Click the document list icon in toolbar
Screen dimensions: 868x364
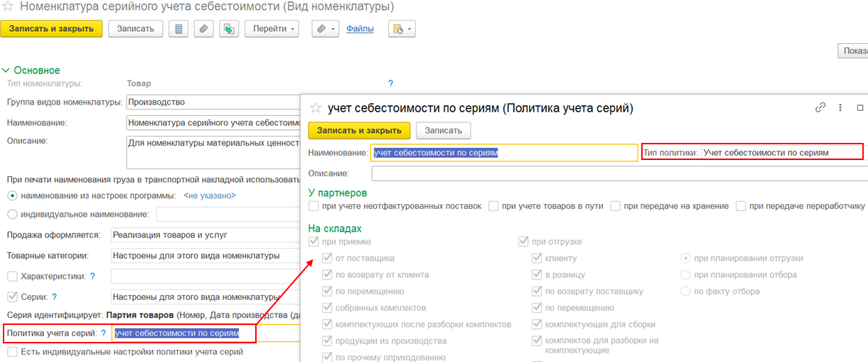178,29
